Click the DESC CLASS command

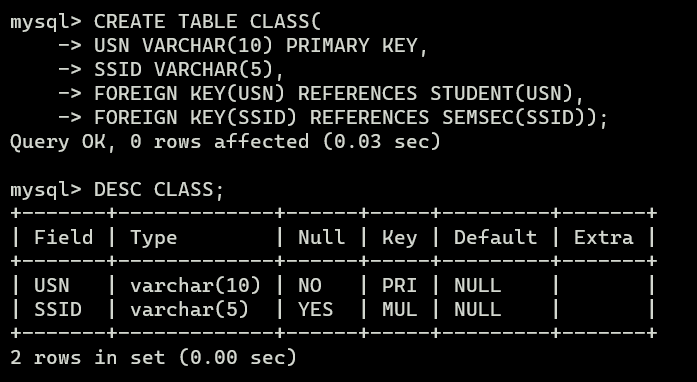[x=159, y=190]
